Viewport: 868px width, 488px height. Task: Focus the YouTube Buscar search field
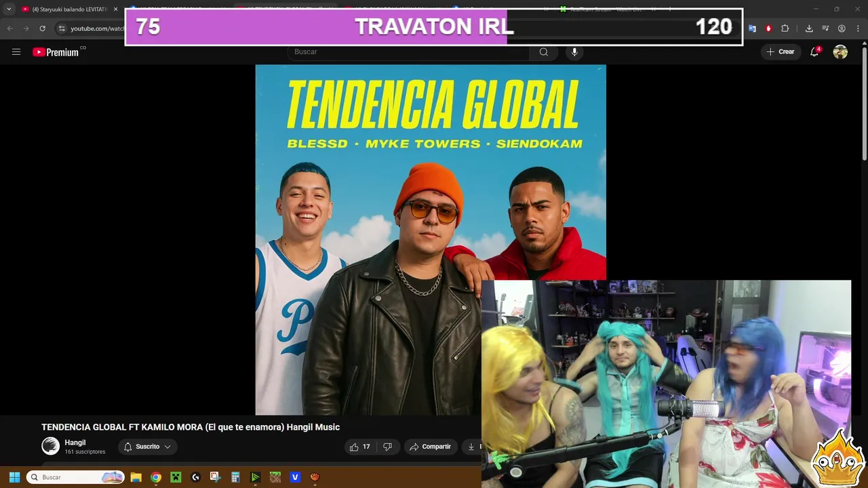pyautogui.click(x=409, y=52)
